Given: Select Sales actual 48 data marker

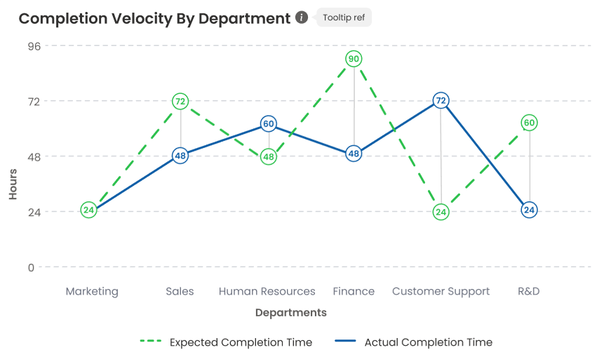Looking at the screenshot, I should (x=180, y=156).
